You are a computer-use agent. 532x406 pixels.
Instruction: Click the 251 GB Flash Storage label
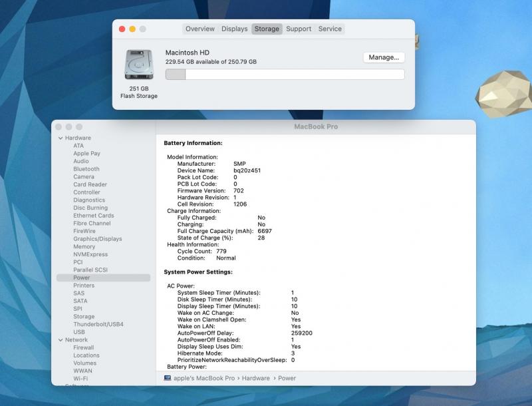click(x=139, y=93)
